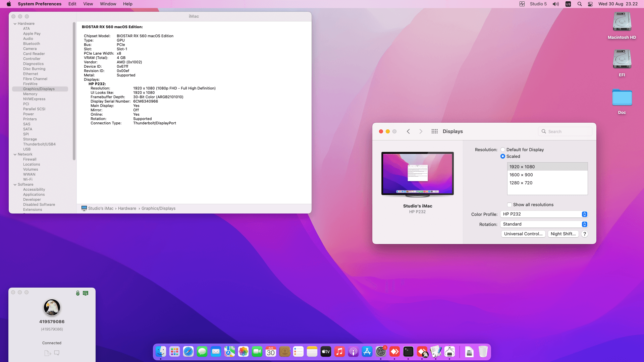This screenshot has width=644, height=362.
Task: Select the Scaled resolution radio button
Action: coord(503,157)
